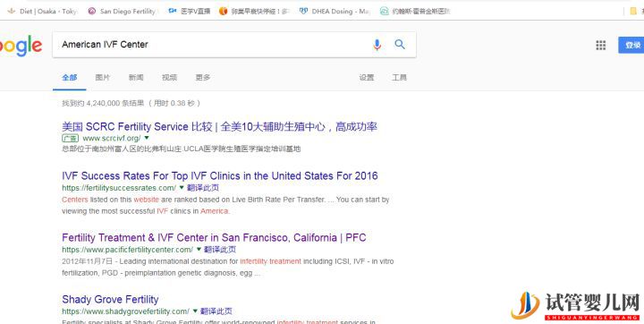Screen dimensions: 644x324
Task: Select the 全部 results tab
Action: (70, 77)
